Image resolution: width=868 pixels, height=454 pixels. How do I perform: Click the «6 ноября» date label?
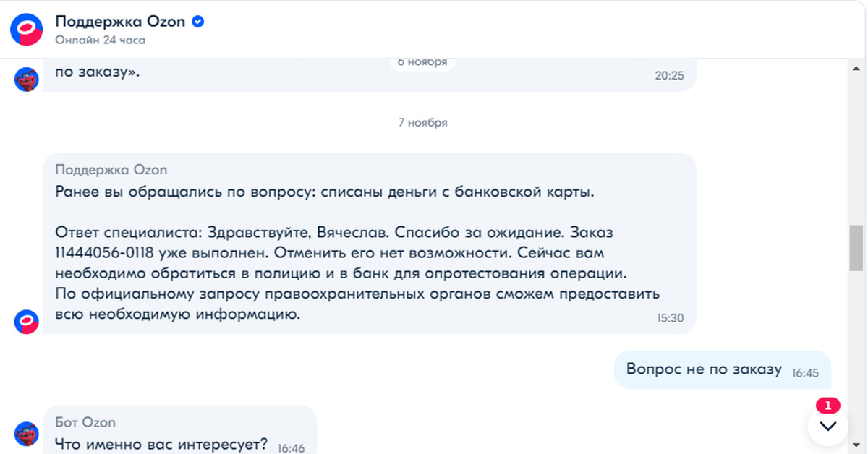[x=422, y=63]
